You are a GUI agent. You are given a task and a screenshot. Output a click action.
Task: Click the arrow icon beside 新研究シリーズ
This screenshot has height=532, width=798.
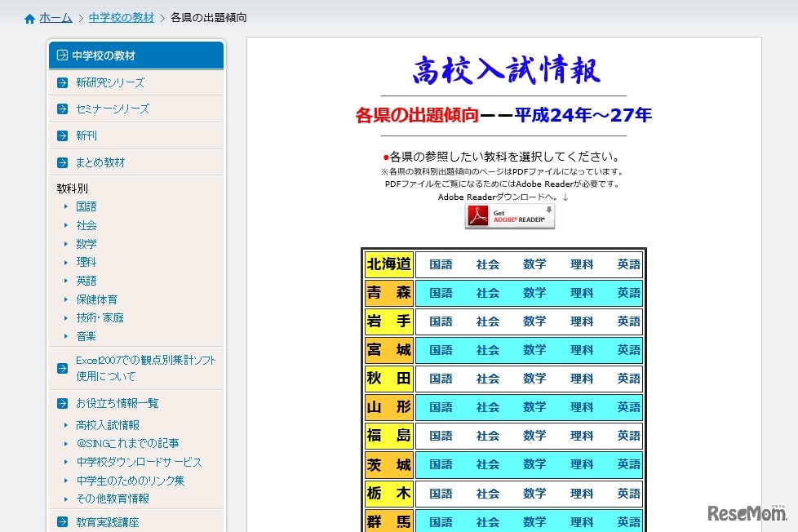63,82
